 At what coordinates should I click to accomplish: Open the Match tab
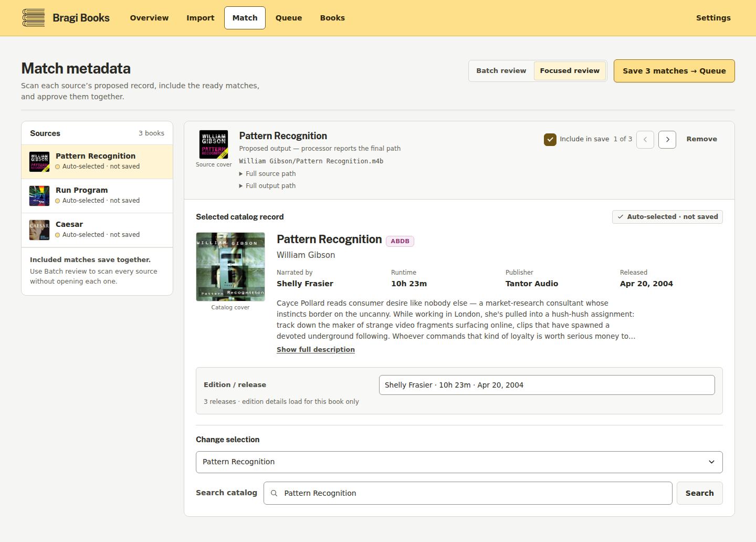245,18
